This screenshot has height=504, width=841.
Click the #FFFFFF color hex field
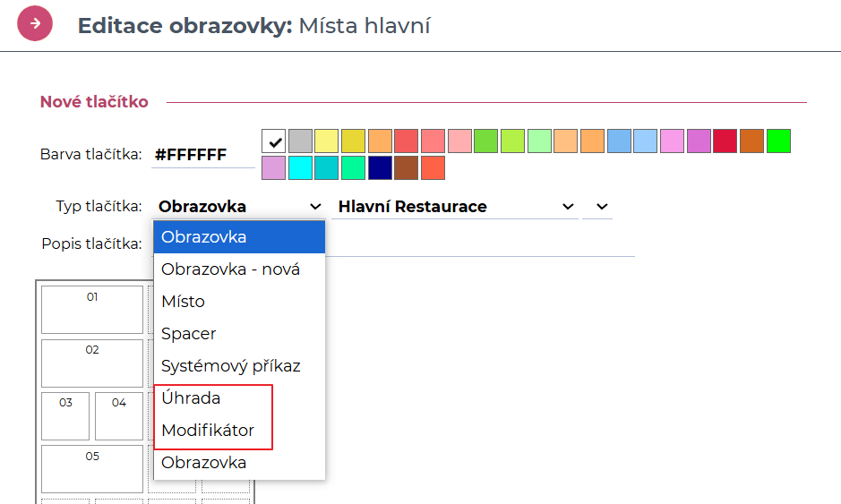click(202, 155)
